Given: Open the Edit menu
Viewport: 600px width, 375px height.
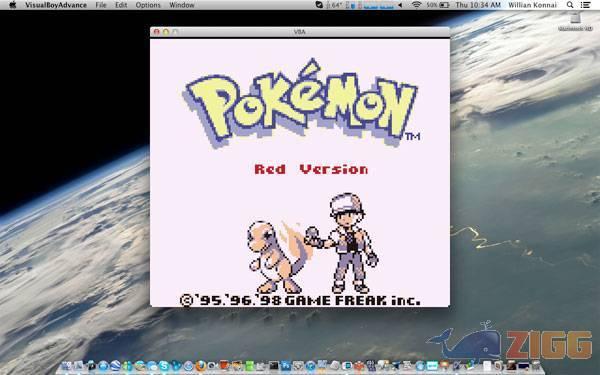Looking at the screenshot, I should click(121, 5).
